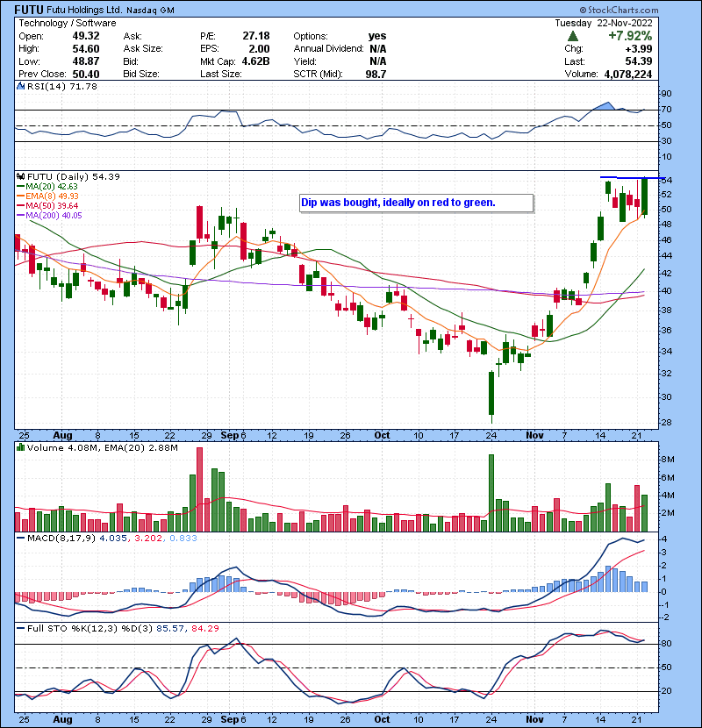Click the volume axis label 8M
Viewport: 702px width, 728px height.
[668, 460]
